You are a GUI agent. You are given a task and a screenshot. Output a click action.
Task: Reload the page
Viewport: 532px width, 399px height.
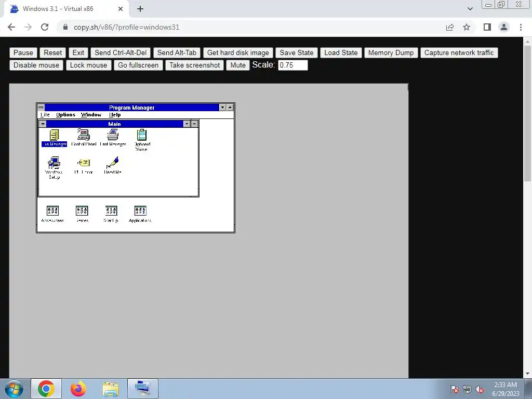[45, 27]
